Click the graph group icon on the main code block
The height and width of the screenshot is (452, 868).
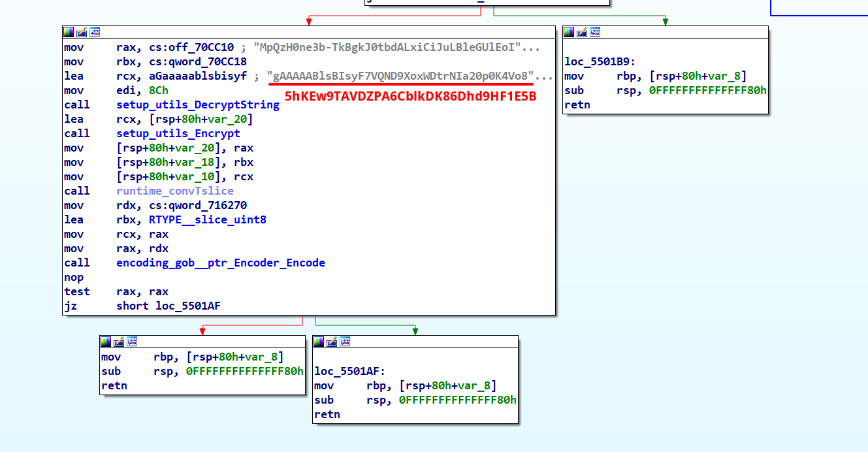pyautogui.click(x=95, y=32)
